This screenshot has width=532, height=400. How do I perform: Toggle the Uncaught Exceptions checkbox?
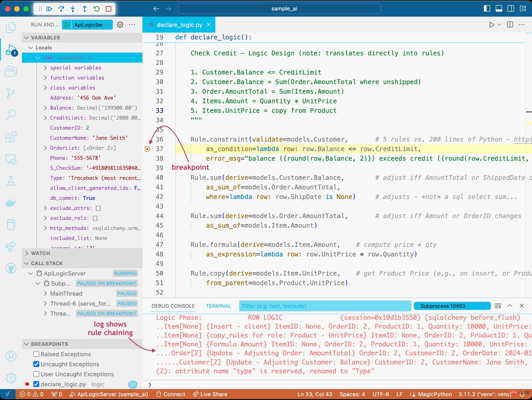click(36, 364)
